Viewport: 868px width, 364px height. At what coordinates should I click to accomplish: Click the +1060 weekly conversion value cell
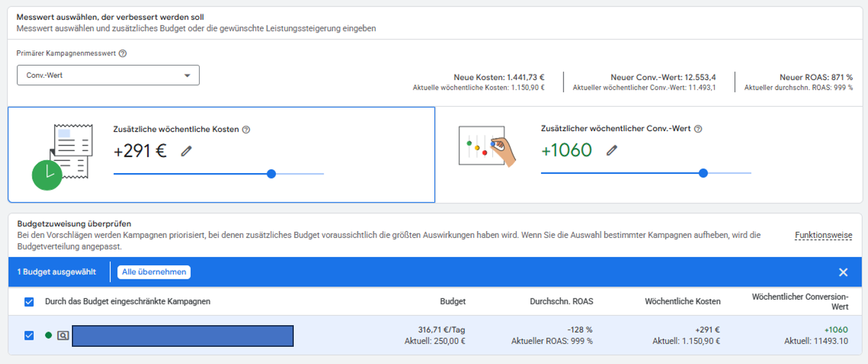pyautogui.click(x=836, y=330)
